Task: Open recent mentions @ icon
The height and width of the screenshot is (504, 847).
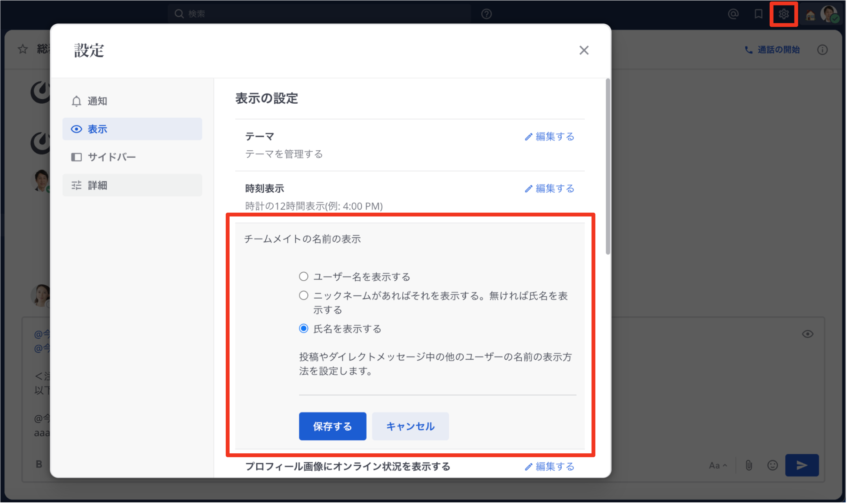Action: click(733, 14)
